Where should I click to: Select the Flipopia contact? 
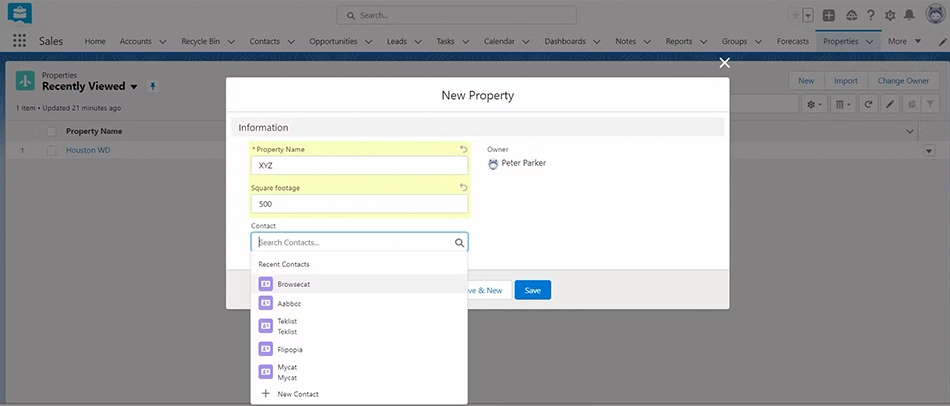(x=359, y=349)
